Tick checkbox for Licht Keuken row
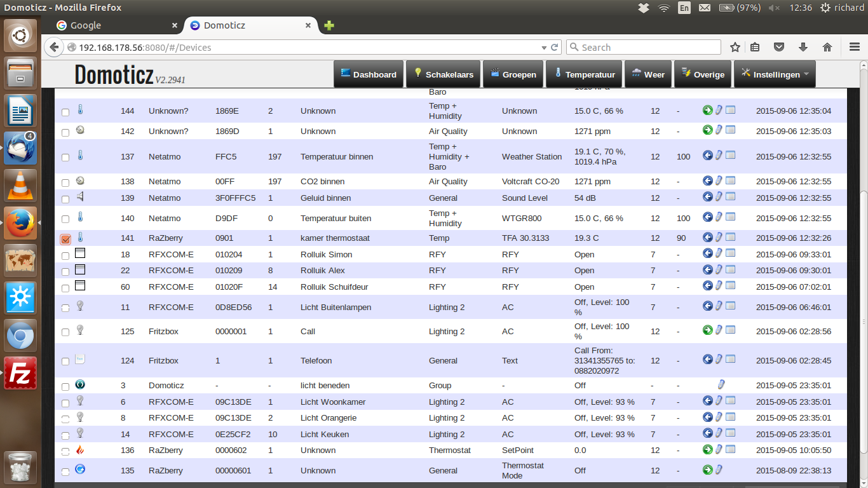Screen dimensions: 868x488 (65, 436)
